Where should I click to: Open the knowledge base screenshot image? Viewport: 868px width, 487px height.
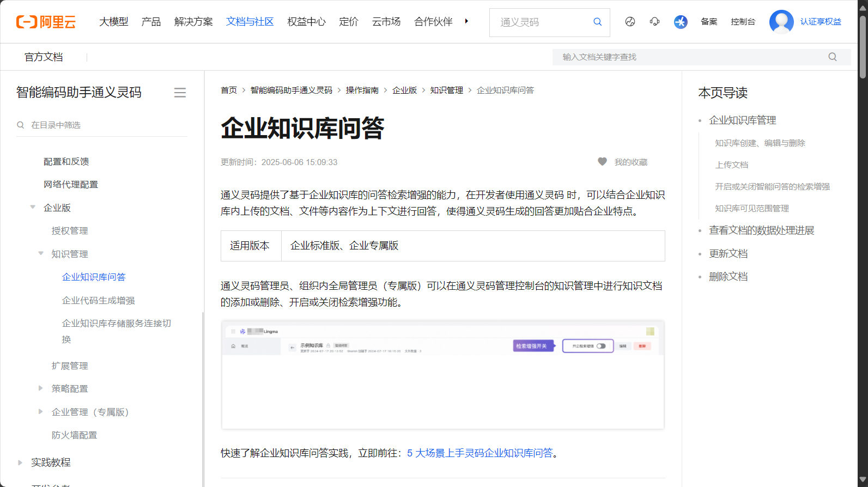pos(442,375)
